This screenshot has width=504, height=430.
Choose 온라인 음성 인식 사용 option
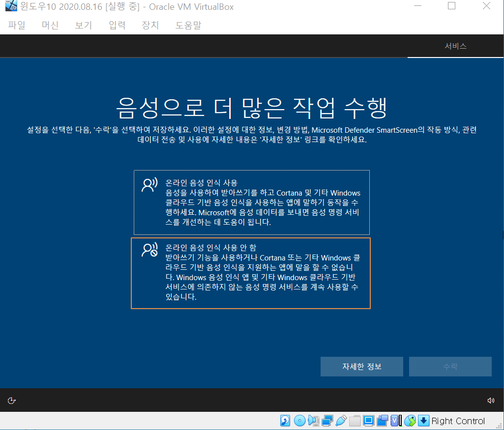(x=252, y=202)
